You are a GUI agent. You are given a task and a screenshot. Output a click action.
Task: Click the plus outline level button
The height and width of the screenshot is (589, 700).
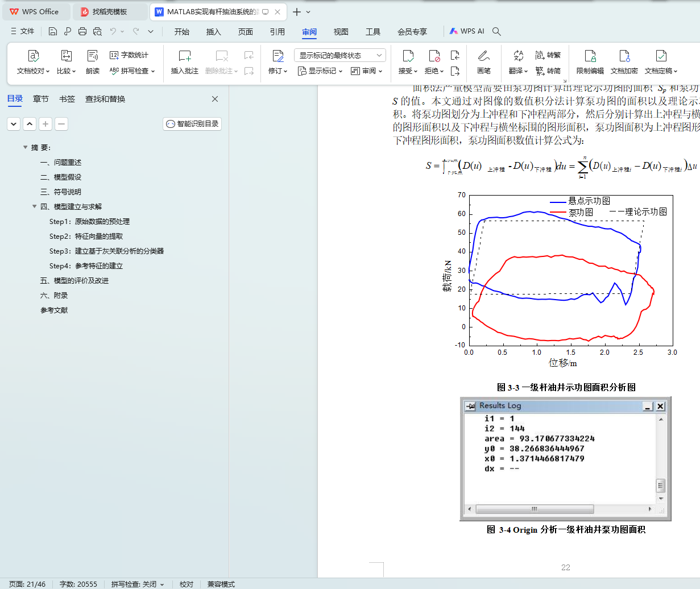pyautogui.click(x=45, y=123)
